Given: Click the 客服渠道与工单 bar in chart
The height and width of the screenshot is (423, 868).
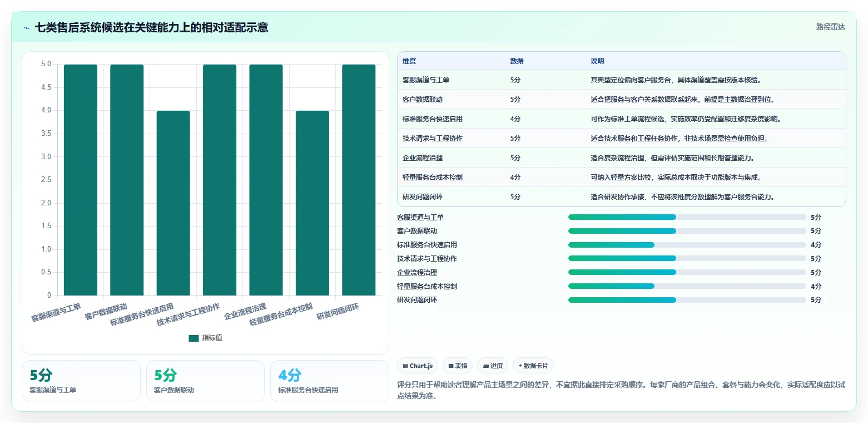Looking at the screenshot, I should point(81,180).
